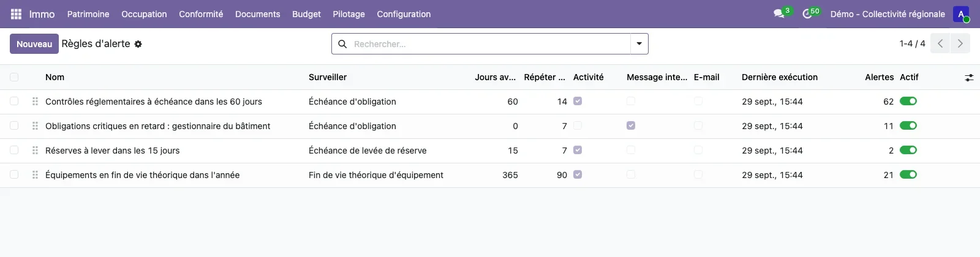
Task: Grab drag handle of Réserves à lever row
Action: coord(35,151)
